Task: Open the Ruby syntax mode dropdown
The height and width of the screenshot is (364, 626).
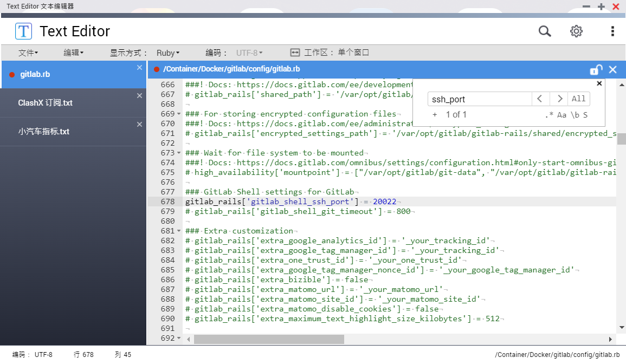Action: [x=167, y=53]
